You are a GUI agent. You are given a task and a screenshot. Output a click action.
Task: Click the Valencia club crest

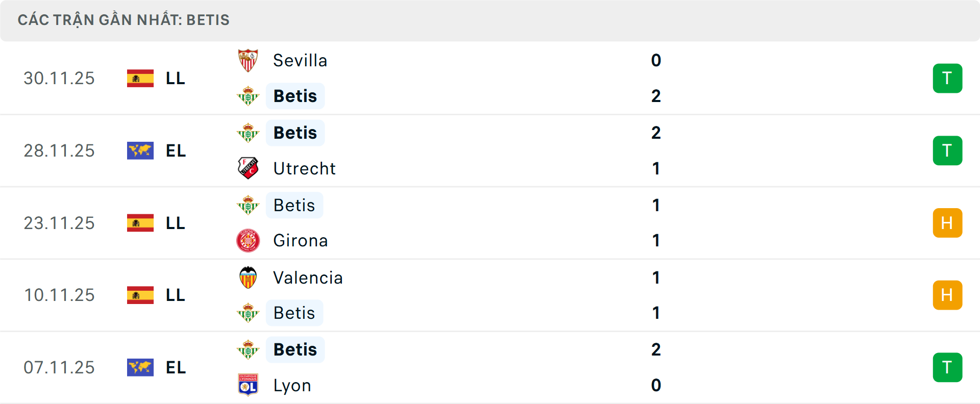pyautogui.click(x=248, y=277)
